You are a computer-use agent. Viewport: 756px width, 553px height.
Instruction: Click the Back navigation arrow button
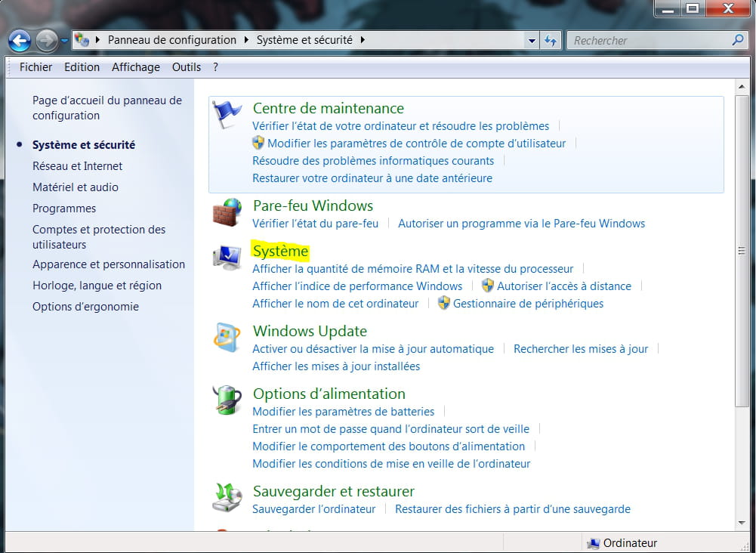[20, 41]
